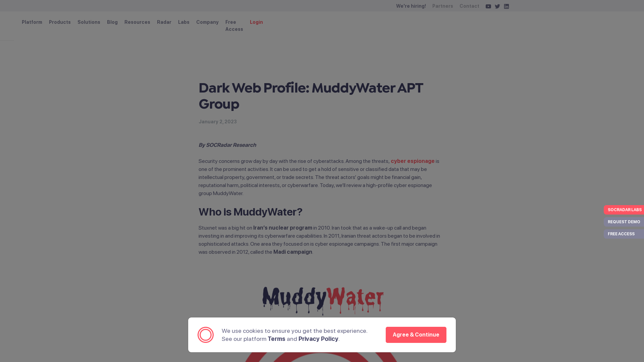Click the Free Access nav link
The width and height of the screenshot is (644, 362).
pos(234,25)
